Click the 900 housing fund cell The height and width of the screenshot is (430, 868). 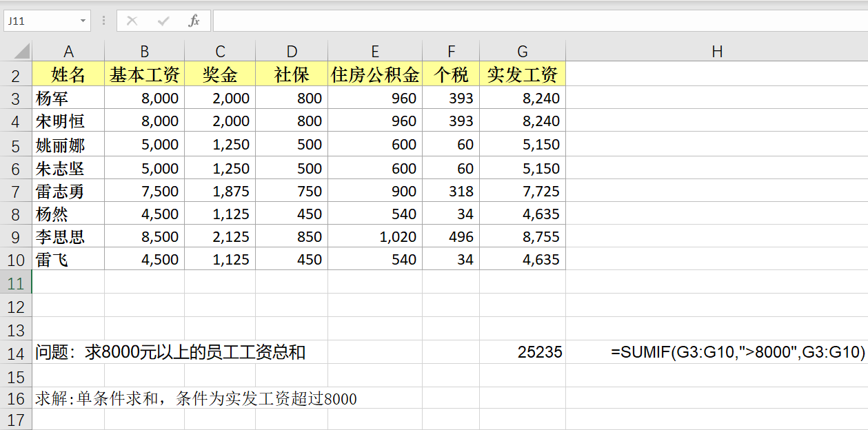[x=375, y=191]
